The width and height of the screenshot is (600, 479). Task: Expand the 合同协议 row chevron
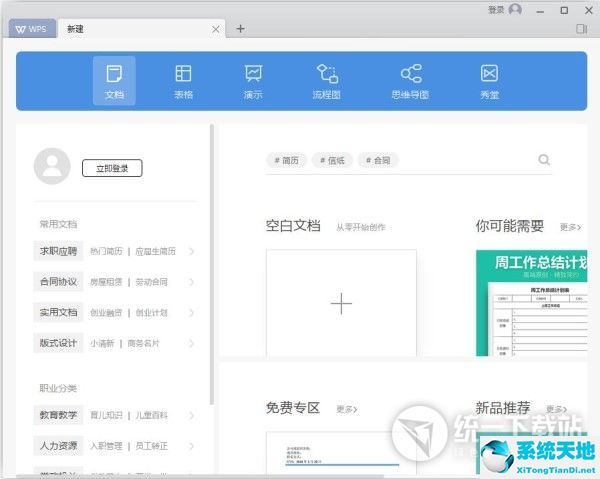pyautogui.click(x=192, y=282)
